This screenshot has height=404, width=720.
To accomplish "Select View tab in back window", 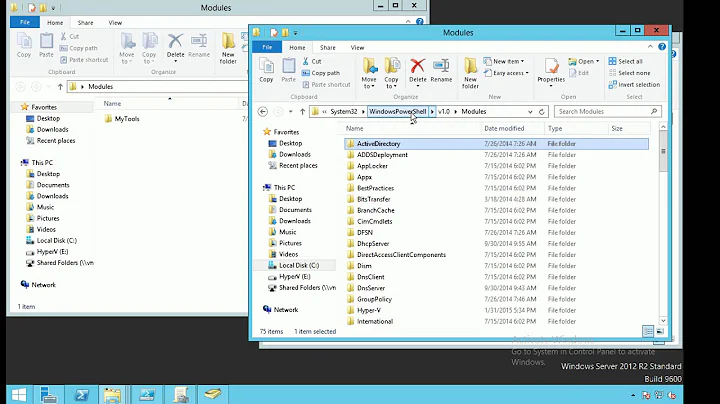I will coord(115,22).
